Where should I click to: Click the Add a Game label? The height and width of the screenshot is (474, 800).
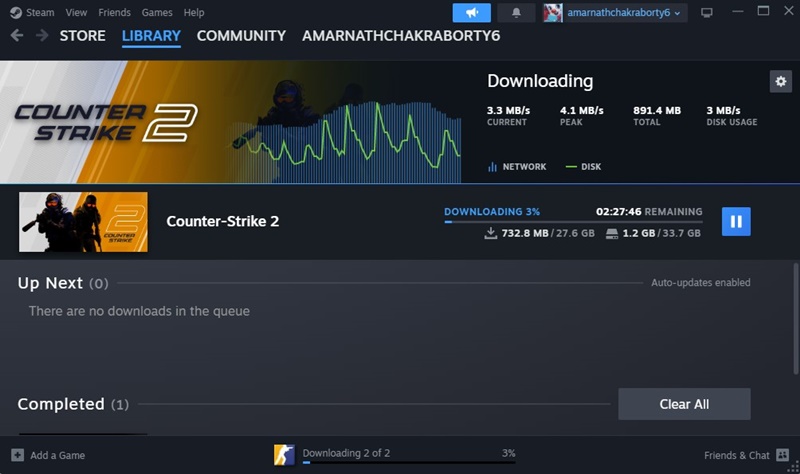tap(58, 455)
